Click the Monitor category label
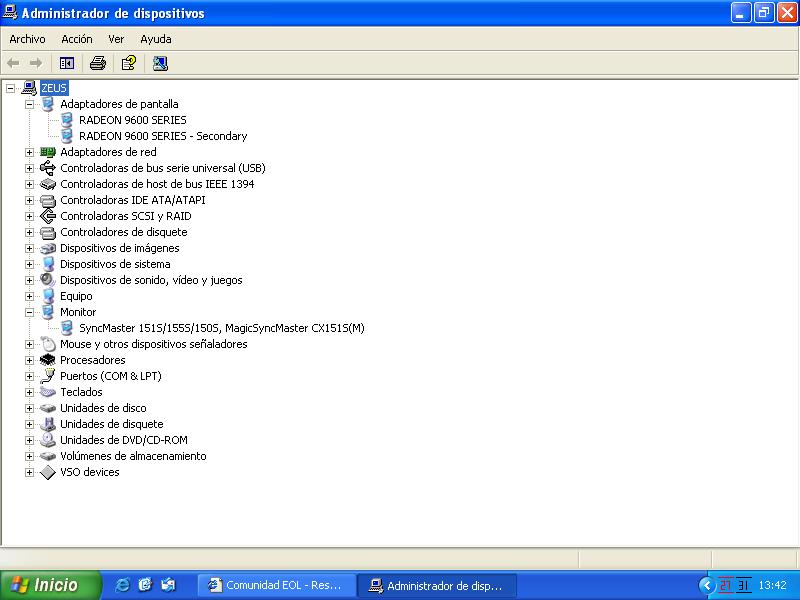 78,312
